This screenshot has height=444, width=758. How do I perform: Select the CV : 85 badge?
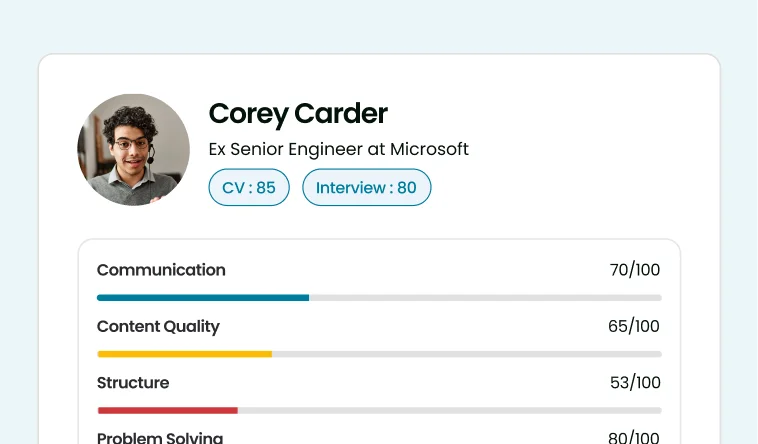pyautogui.click(x=249, y=187)
